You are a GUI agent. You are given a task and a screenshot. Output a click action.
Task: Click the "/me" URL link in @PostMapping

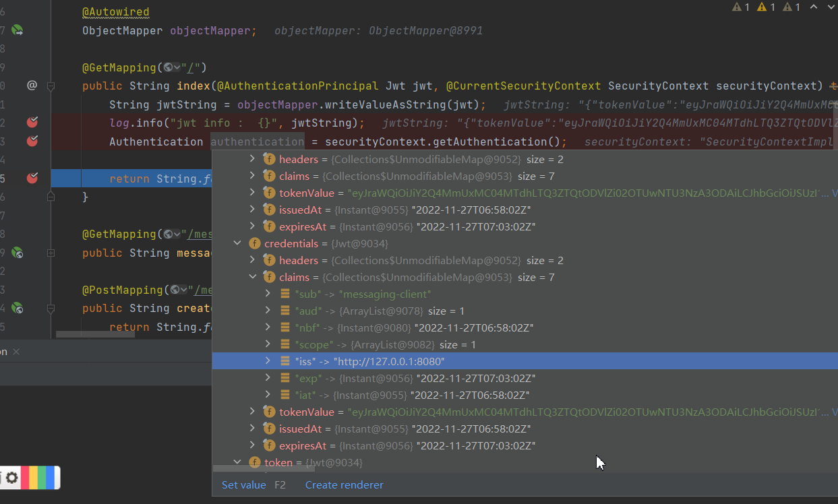(x=203, y=290)
